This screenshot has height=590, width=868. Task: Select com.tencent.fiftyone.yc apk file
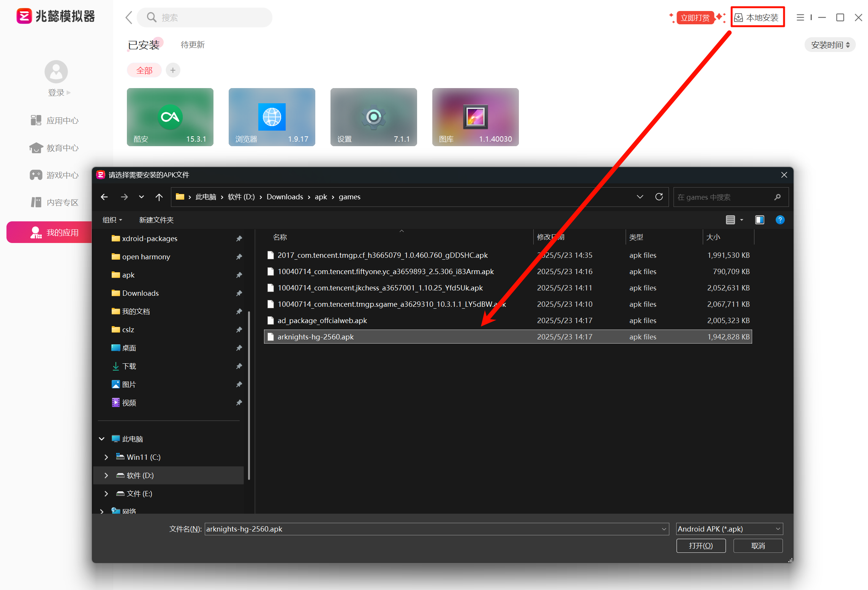click(508, 271)
